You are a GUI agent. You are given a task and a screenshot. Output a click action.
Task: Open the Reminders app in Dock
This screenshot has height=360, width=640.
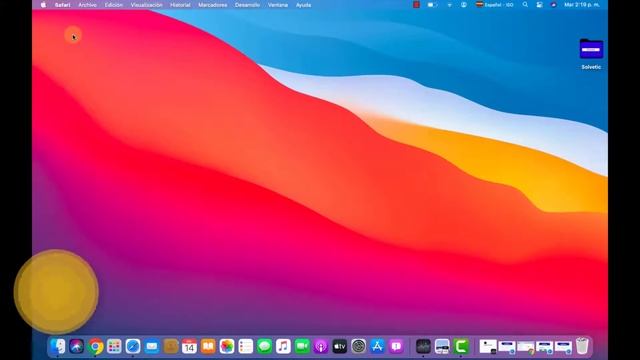tap(246, 347)
